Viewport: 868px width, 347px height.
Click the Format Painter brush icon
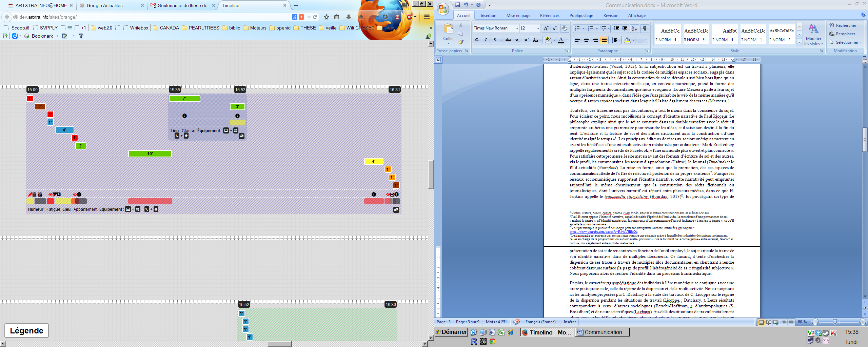click(461, 42)
